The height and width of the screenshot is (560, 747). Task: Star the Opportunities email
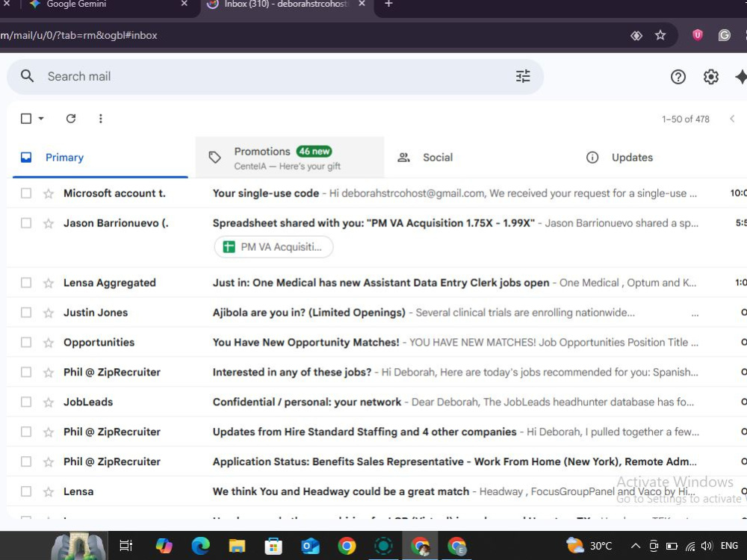[49, 343]
